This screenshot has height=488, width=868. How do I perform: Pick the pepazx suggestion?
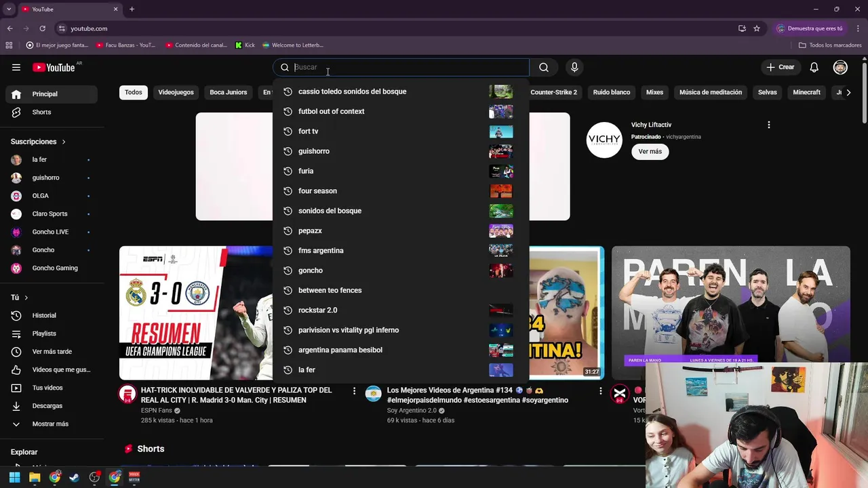401,230
